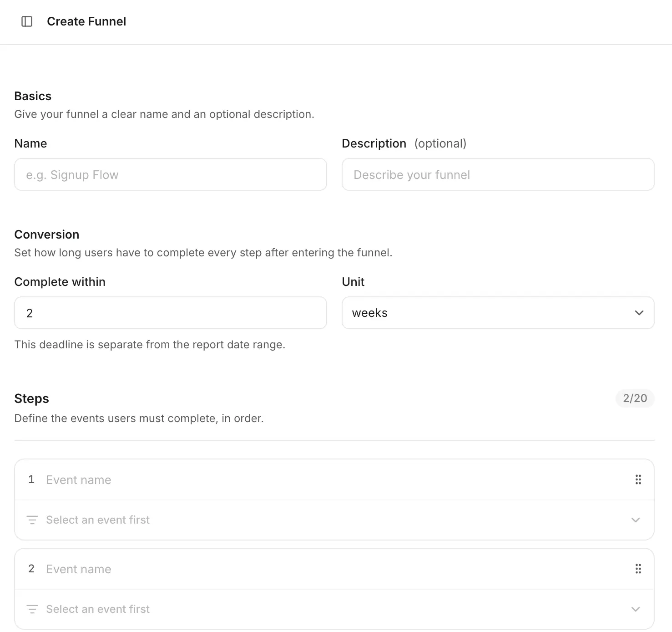The width and height of the screenshot is (672, 632).
Task: Click the Complete within number field
Action: [x=171, y=313]
